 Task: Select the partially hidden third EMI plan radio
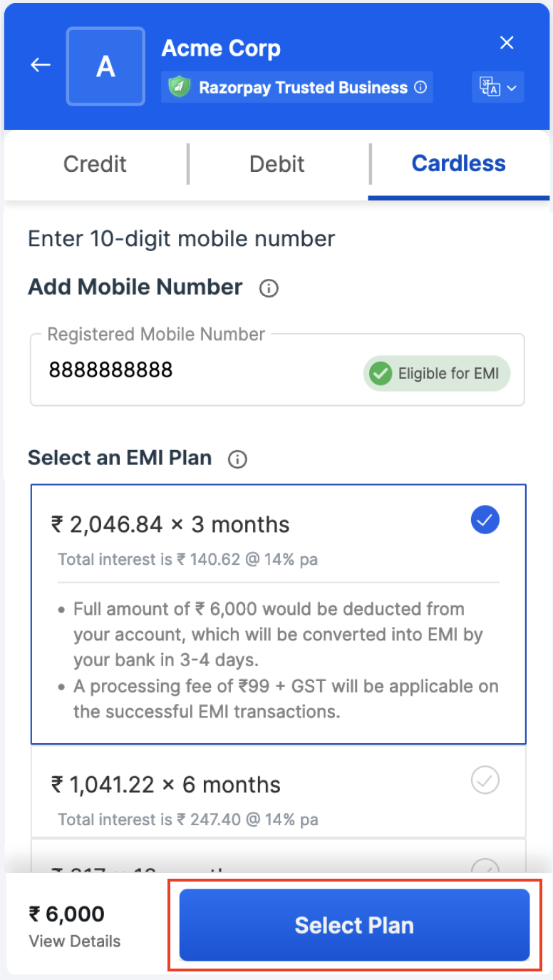pos(485,867)
